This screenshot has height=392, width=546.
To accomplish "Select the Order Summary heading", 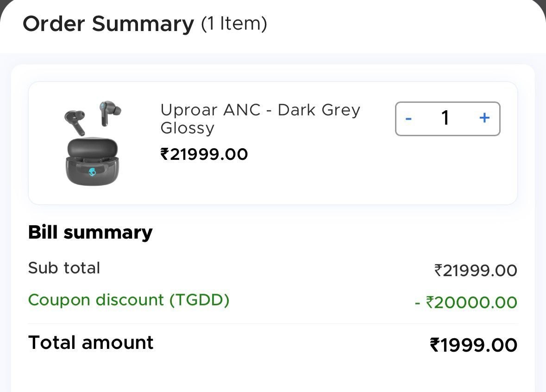I will 108,24.
